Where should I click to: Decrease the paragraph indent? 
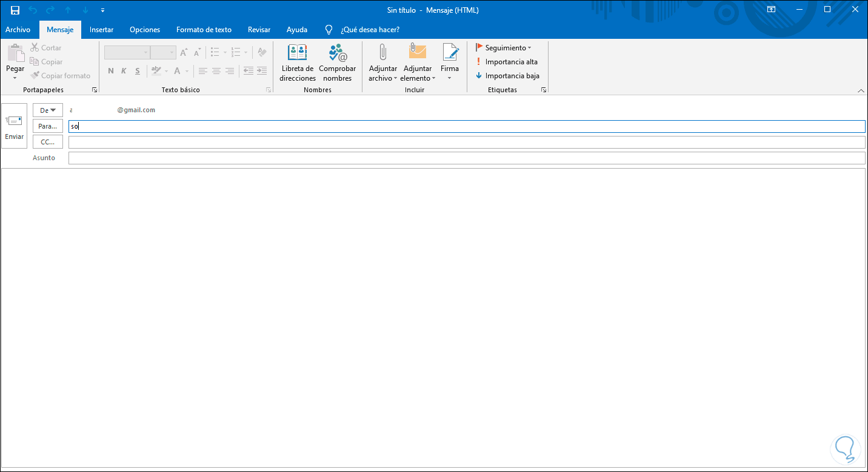pyautogui.click(x=249, y=71)
